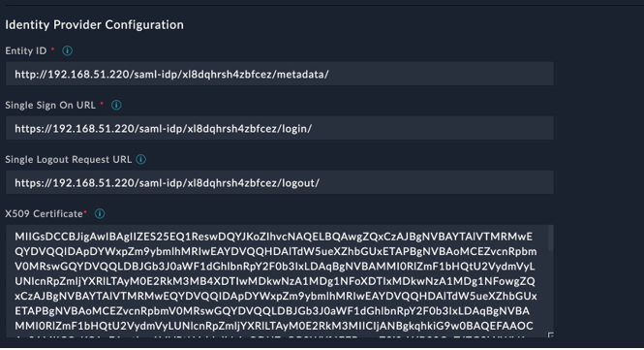The width and height of the screenshot is (644, 350).
Task: Click the Single Logout Request URL label
Action: [68, 159]
